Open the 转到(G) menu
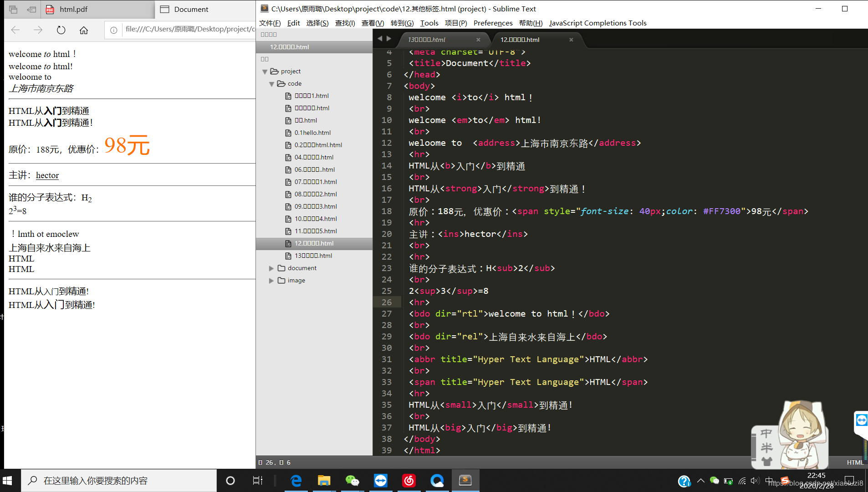 point(402,23)
